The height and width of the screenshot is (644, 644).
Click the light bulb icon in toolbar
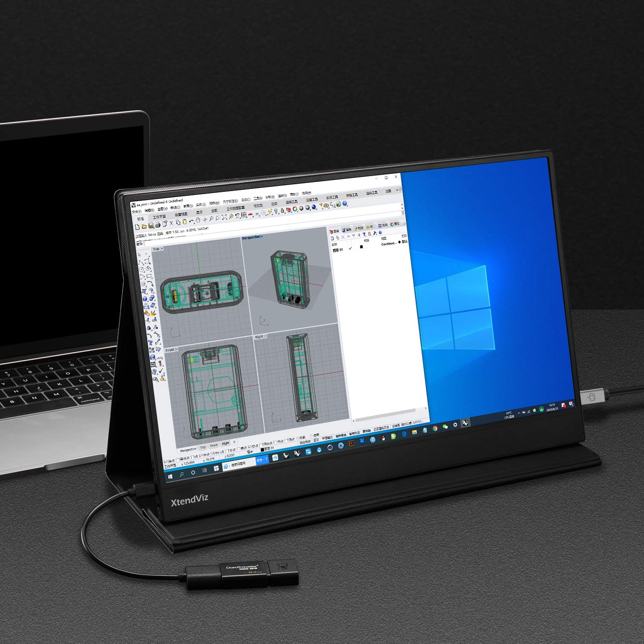click(x=276, y=211)
